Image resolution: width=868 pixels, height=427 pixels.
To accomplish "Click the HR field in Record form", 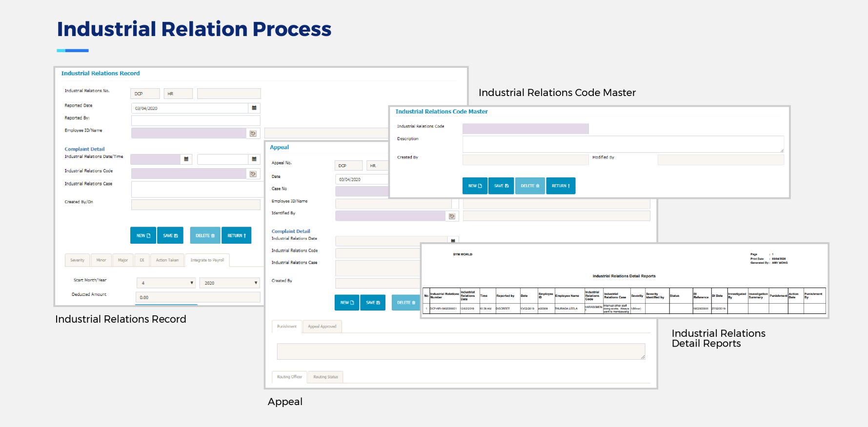I will 178,94.
